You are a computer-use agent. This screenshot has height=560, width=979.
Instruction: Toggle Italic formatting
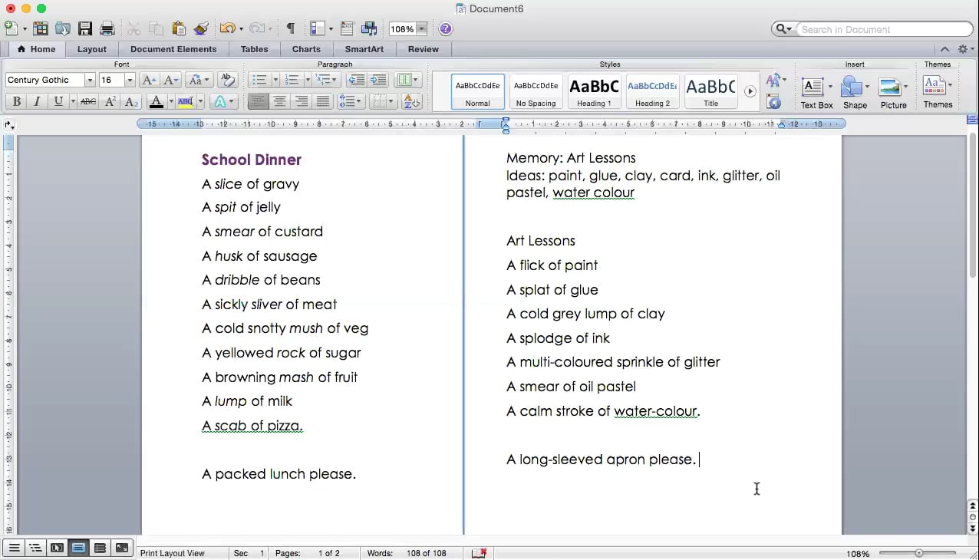pos(37,101)
